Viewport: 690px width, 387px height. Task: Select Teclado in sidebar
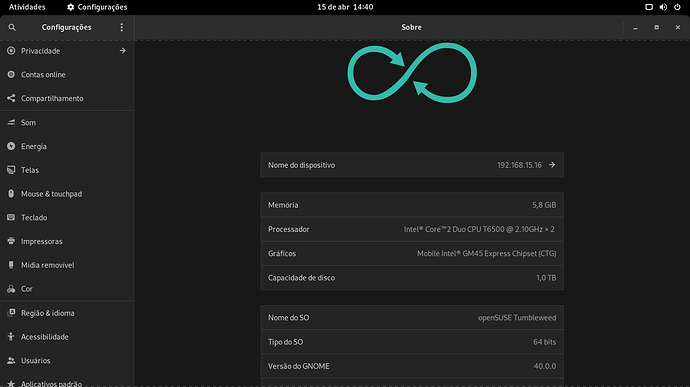(67, 217)
